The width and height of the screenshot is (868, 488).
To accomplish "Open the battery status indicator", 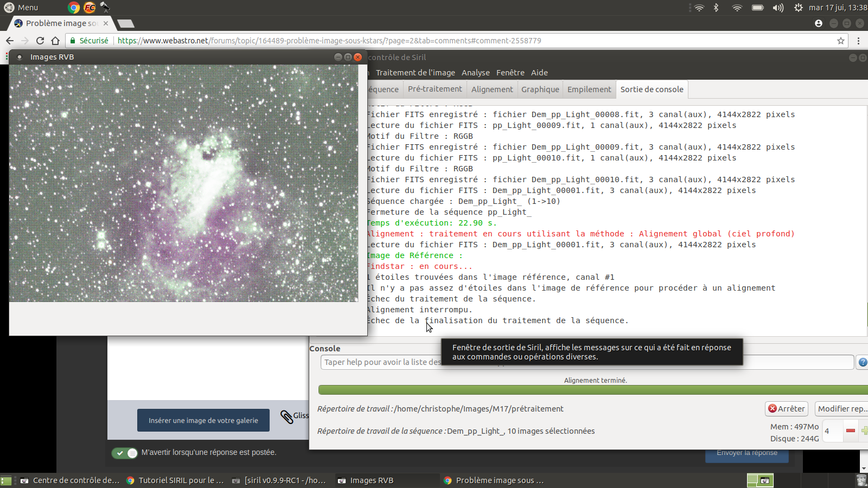I will tap(757, 8).
